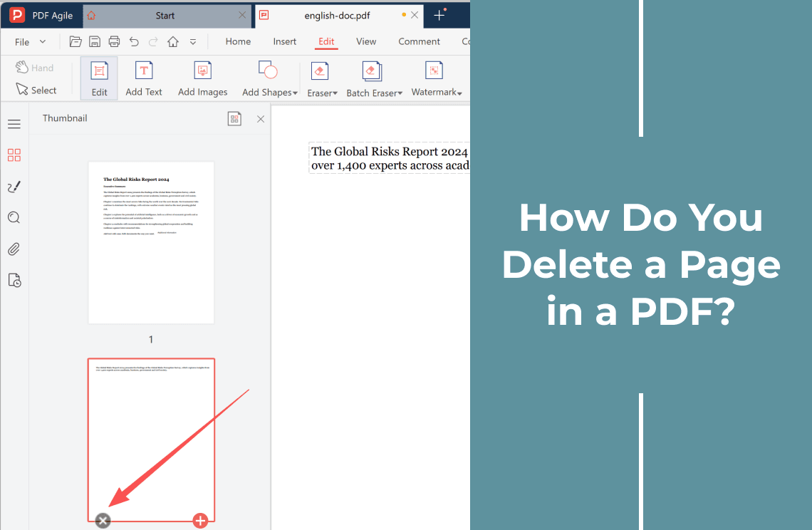Viewport: 812px width, 530px height.
Task: Choose the Add Images tool
Action: pos(202,78)
